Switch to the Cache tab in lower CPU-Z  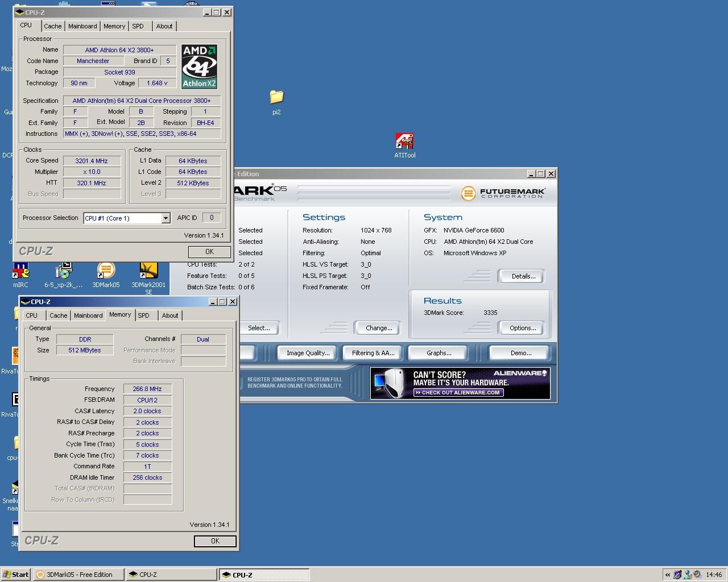59,315
